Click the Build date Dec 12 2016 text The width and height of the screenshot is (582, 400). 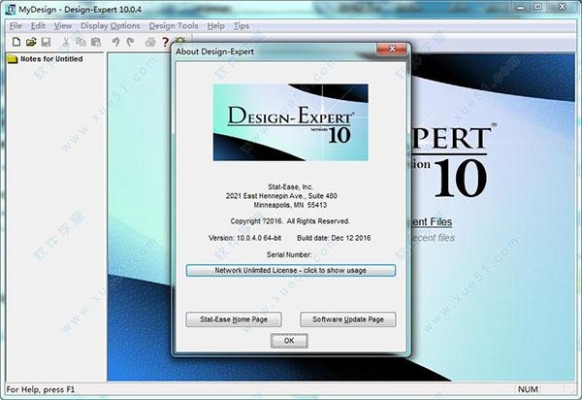tap(334, 238)
